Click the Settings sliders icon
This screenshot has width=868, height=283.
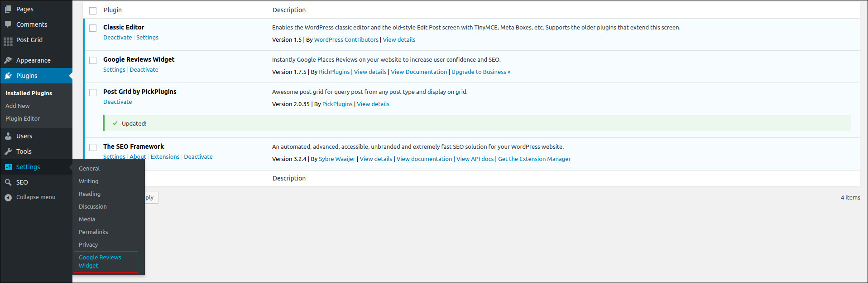(x=8, y=167)
